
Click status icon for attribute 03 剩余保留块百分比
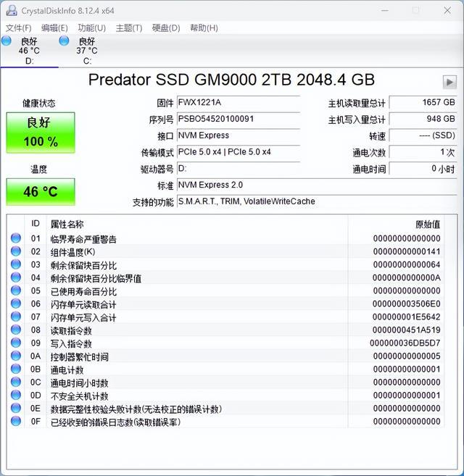(16, 264)
